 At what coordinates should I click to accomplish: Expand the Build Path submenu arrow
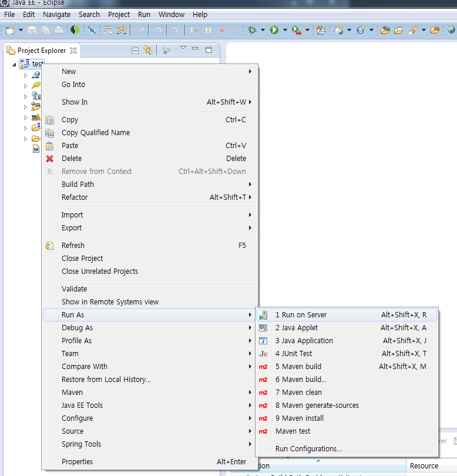tap(250, 185)
